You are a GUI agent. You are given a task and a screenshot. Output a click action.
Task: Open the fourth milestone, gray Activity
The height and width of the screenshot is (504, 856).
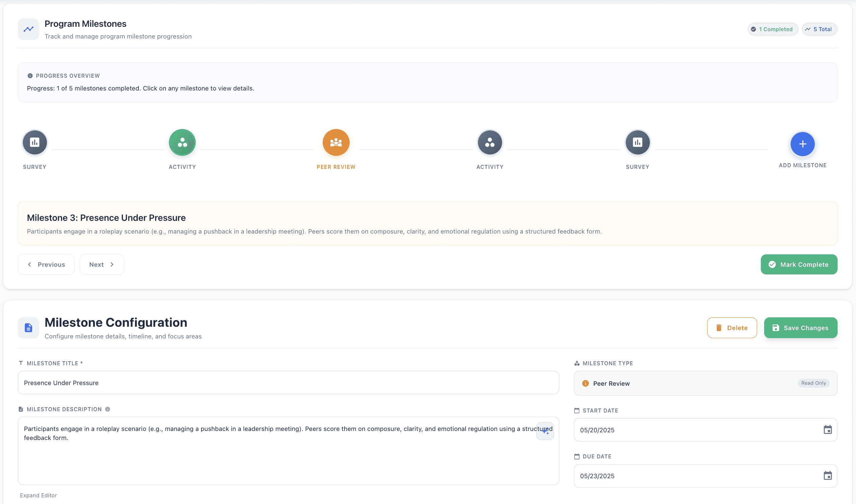pos(489,142)
